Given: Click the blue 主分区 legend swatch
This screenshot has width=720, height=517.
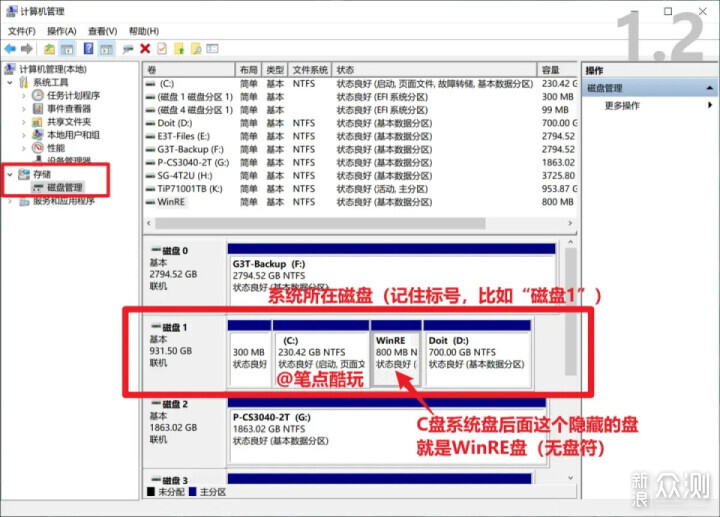Looking at the screenshot, I should click(192, 492).
